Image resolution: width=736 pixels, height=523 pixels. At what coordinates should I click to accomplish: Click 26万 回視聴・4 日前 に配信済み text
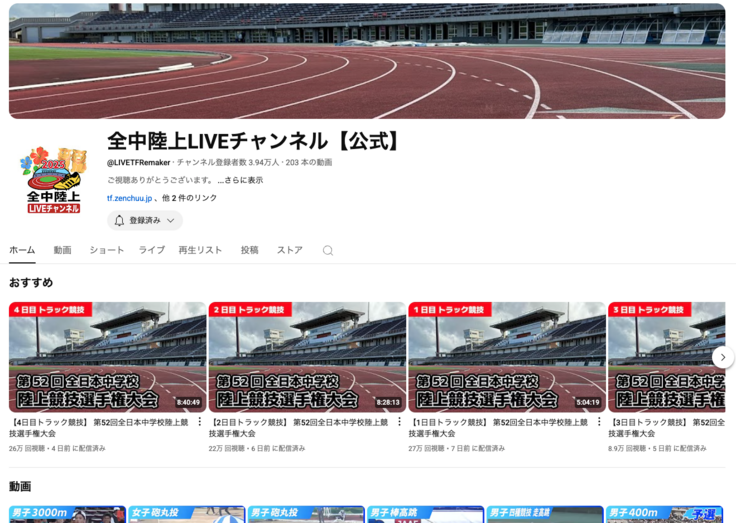[57, 448]
